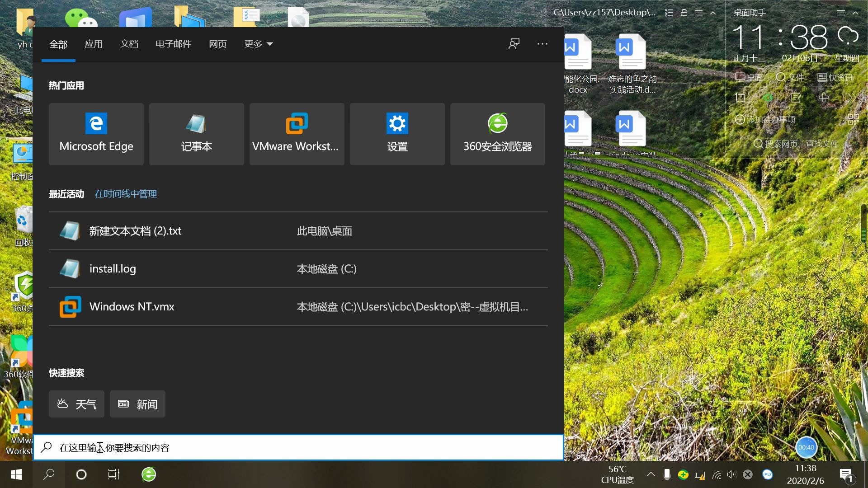Open 新建文本文档 (2).txt from desktop
Image resolution: width=868 pixels, height=488 pixels.
135,230
